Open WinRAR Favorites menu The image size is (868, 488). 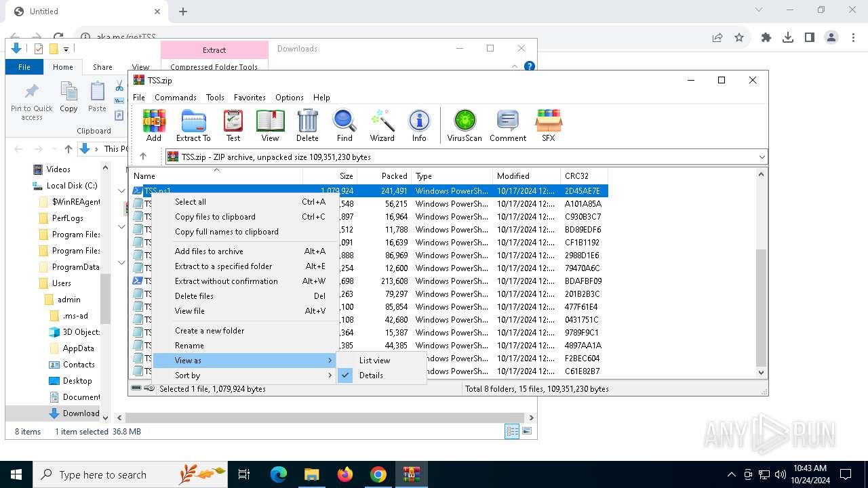click(250, 97)
